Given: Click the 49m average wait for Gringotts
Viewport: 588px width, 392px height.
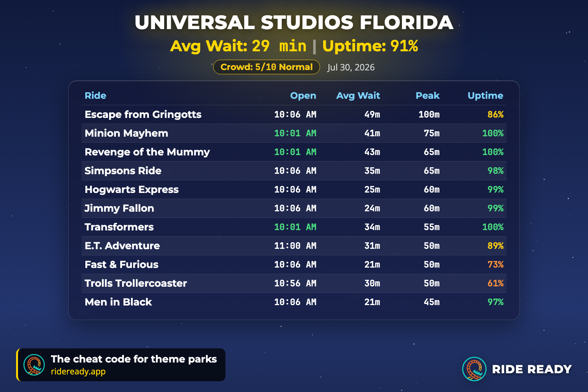Looking at the screenshot, I should [372, 114].
